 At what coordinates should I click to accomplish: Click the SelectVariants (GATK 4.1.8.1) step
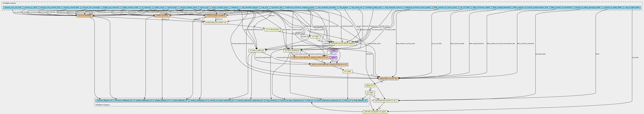[x=386, y=101]
